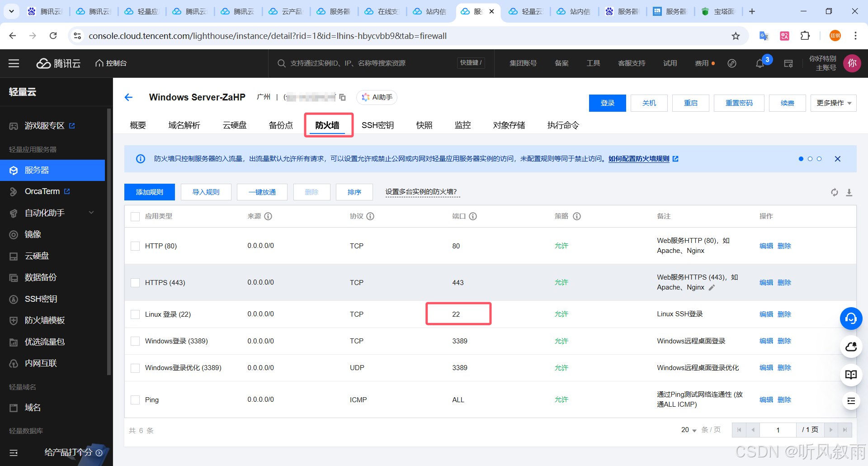Image resolution: width=868 pixels, height=466 pixels.
Task: Show info tooltip for 端口 column
Action: pyautogui.click(x=473, y=216)
